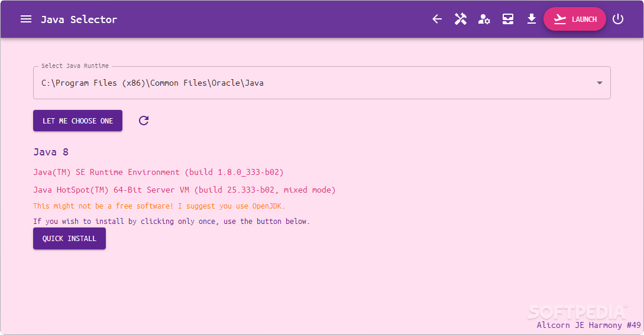The image size is (644, 335).
Task: Open the hamburger navigation menu
Action: (x=26, y=19)
